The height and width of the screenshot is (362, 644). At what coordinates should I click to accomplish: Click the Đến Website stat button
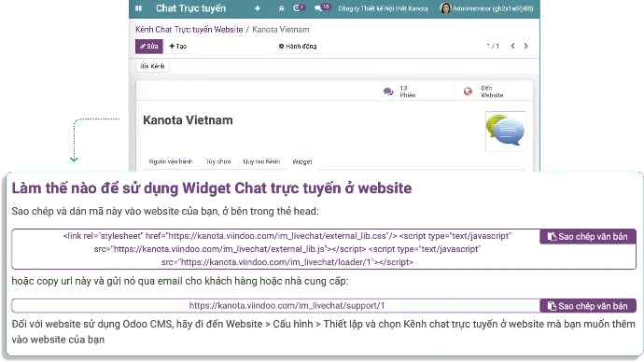coord(494,91)
